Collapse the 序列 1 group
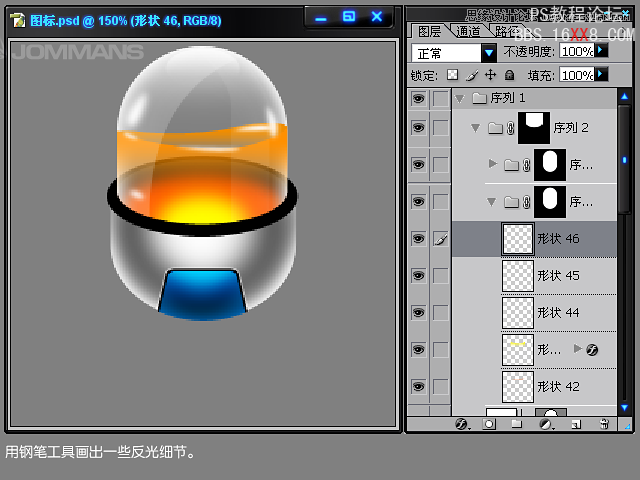This screenshot has height=480, width=640. (x=459, y=98)
